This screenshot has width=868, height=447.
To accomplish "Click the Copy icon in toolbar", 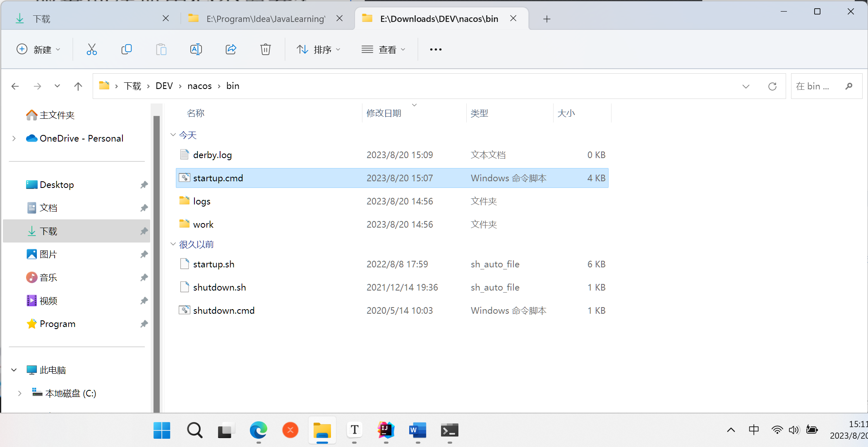I will click(127, 50).
